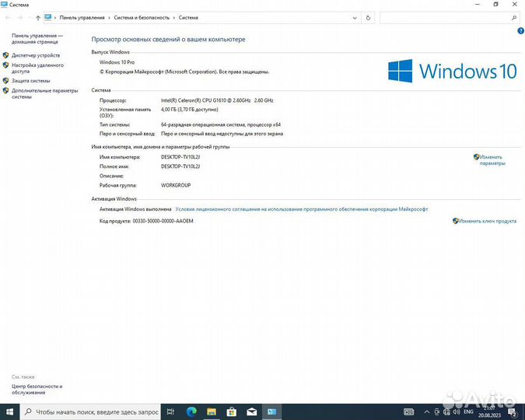
Task: Open File Explorer from taskbar
Action: (x=212, y=412)
